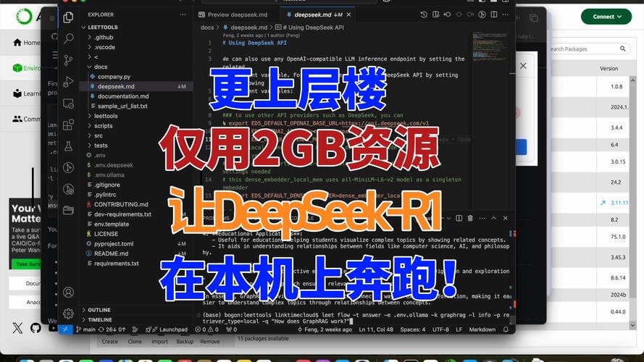
Task: Open the Extensions view
Action: [68, 125]
